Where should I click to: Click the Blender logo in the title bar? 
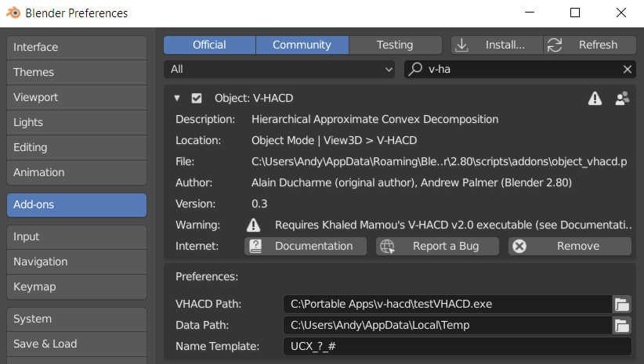(13, 13)
